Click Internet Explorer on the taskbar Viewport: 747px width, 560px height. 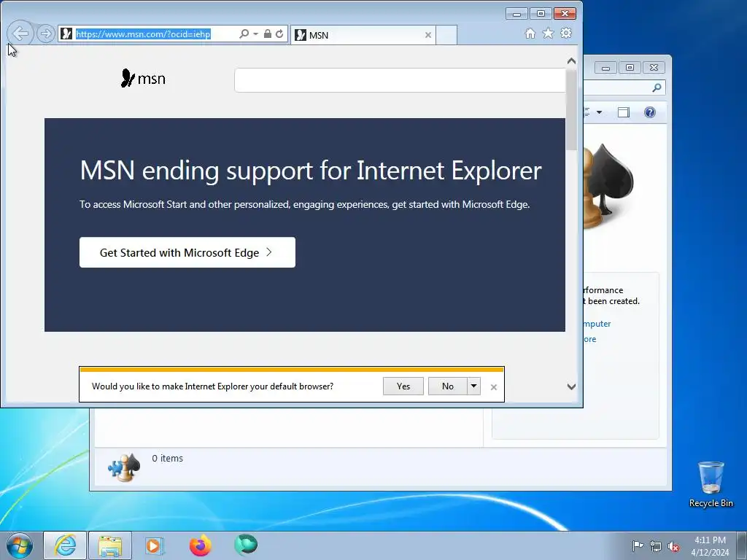pos(65,545)
